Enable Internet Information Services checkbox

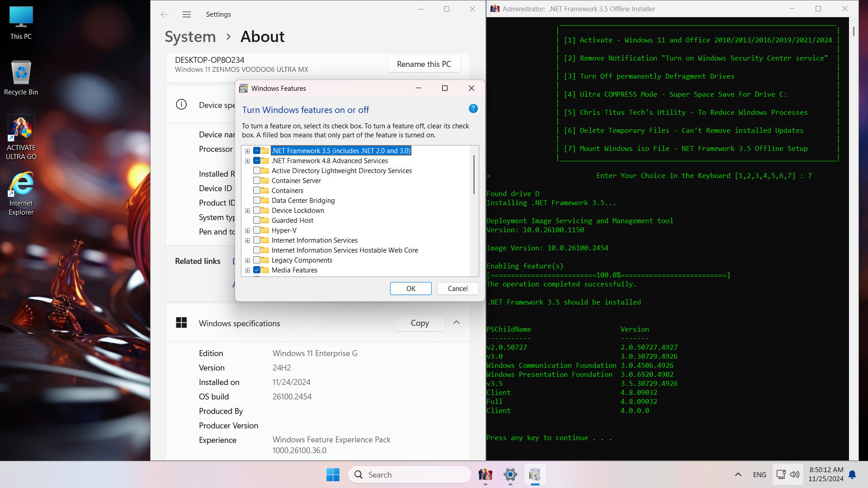click(257, 240)
